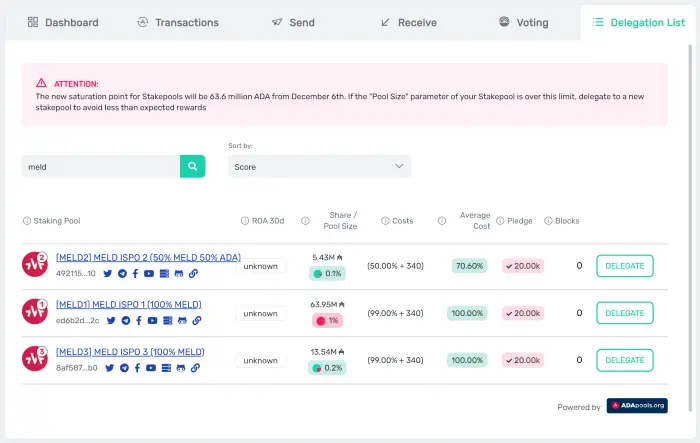Click info icon beside Blocks header
700x443 pixels.
[x=548, y=221]
